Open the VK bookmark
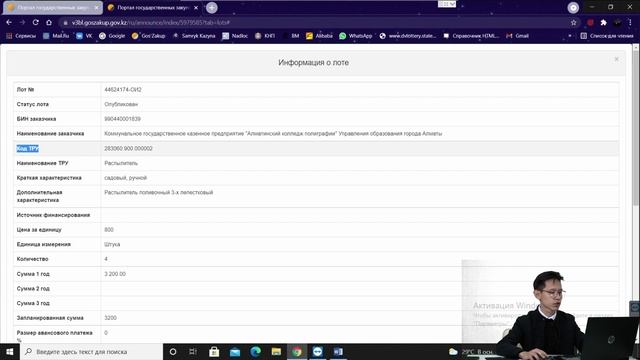 pos(84,36)
